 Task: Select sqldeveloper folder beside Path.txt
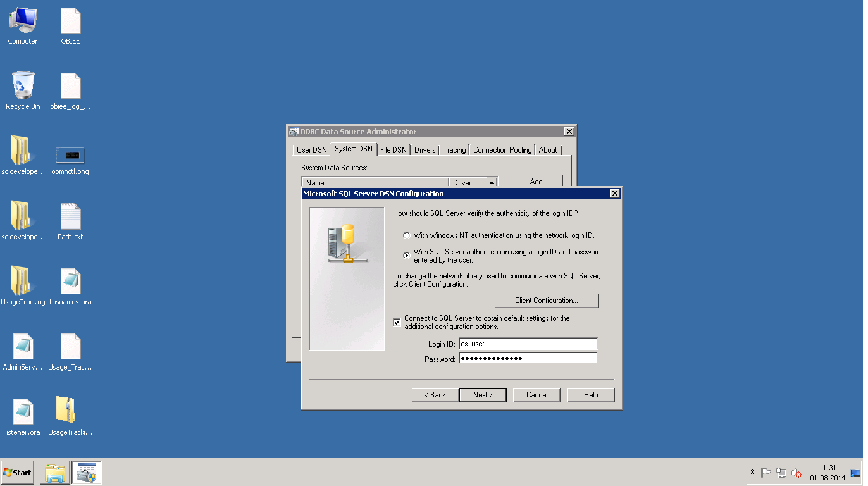[x=23, y=221]
